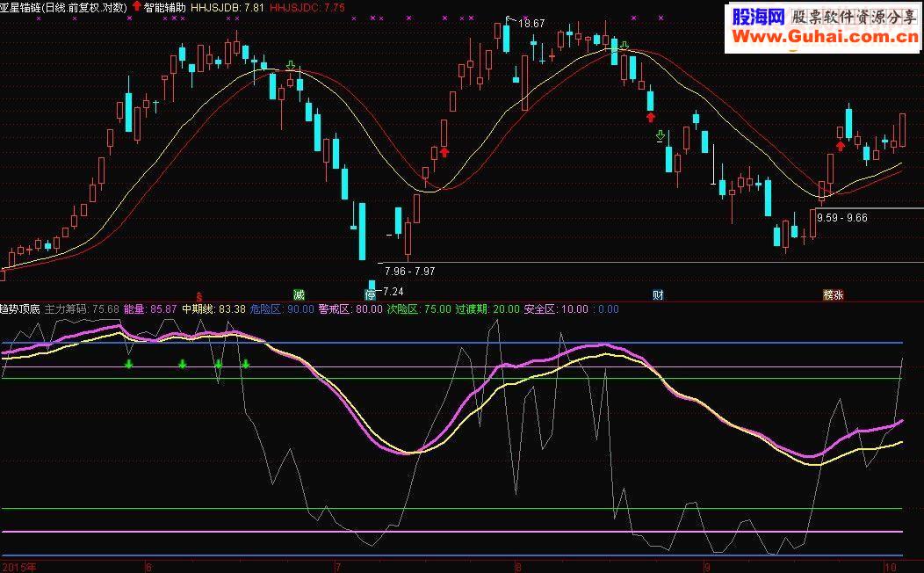Open the 停 suspension event marker

(x=370, y=294)
